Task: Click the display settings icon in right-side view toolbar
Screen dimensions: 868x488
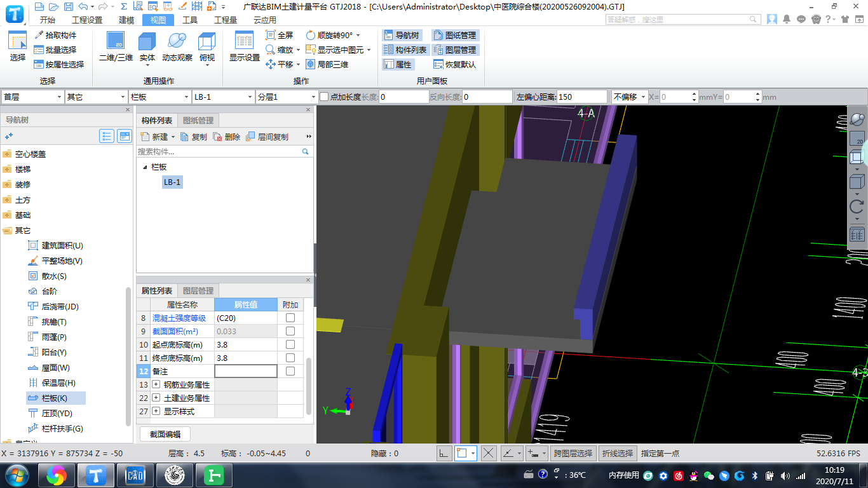Action: (857, 234)
